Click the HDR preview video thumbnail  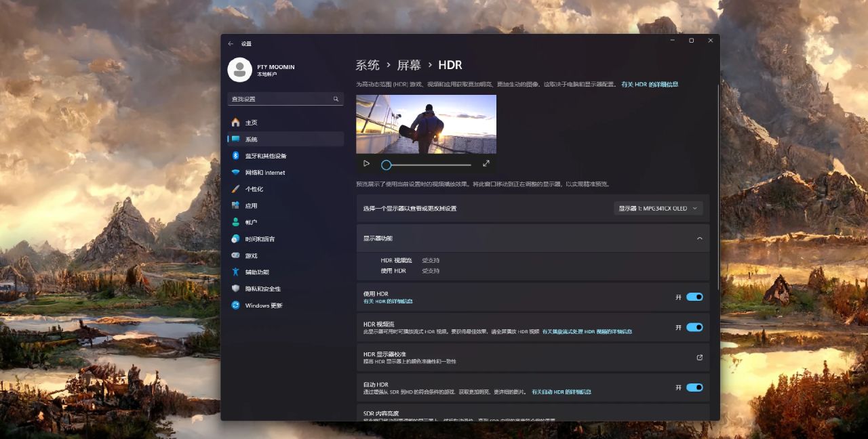[x=426, y=124]
